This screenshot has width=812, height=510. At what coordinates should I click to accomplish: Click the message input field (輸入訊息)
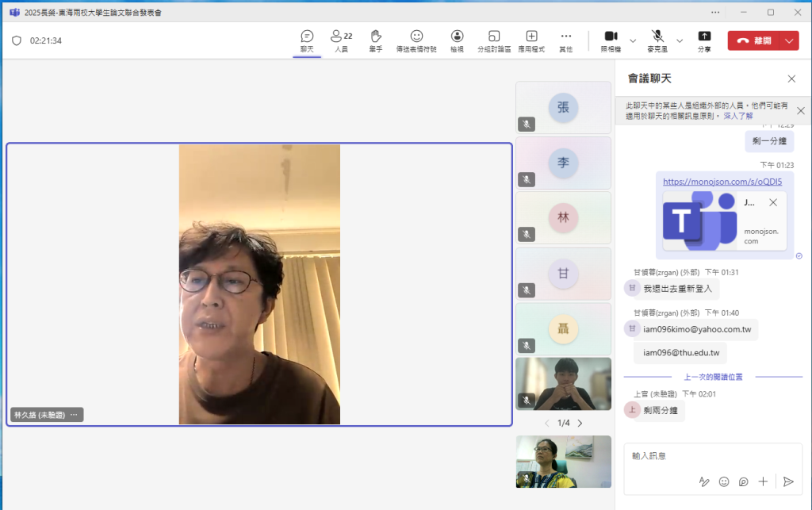713,455
